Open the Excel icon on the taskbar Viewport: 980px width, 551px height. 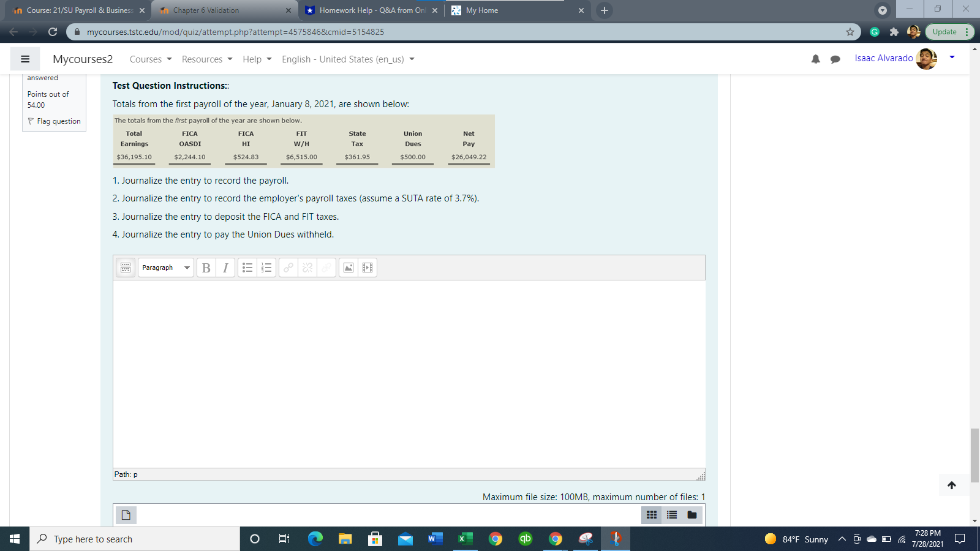(465, 539)
